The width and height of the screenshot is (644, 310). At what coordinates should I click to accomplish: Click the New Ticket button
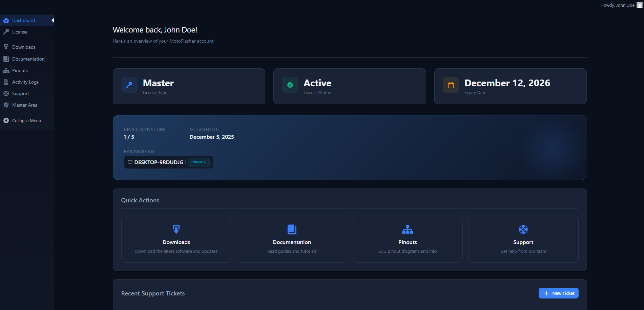(558, 293)
